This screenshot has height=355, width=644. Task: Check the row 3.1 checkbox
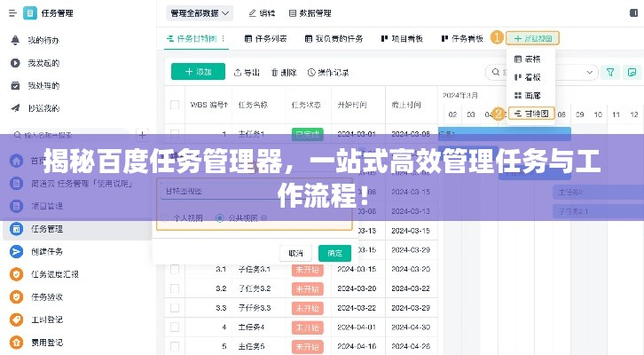(175, 269)
